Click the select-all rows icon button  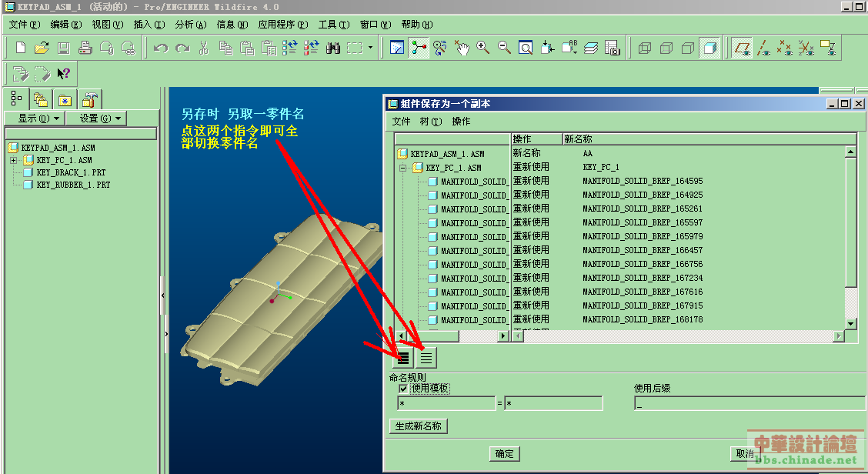[x=403, y=358]
